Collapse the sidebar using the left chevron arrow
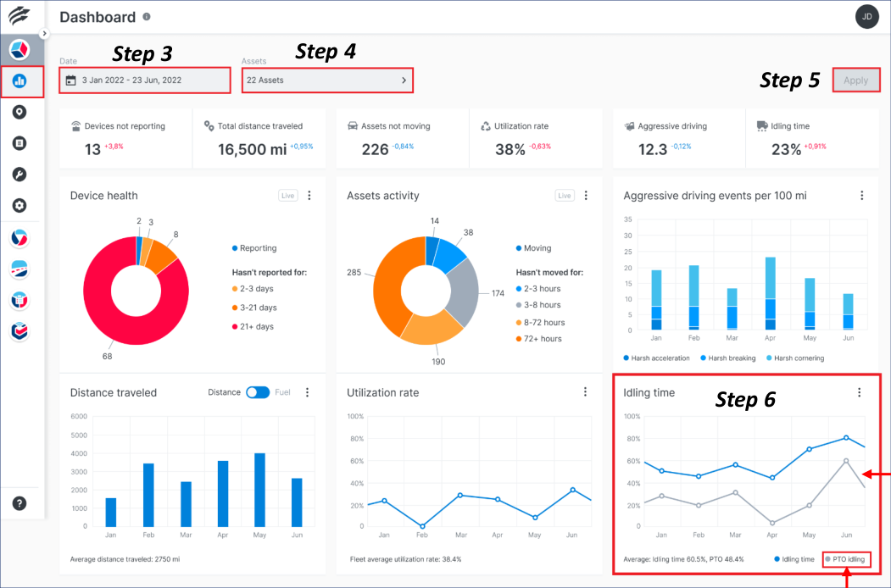Viewport: 891px width, 588px height. coord(43,32)
